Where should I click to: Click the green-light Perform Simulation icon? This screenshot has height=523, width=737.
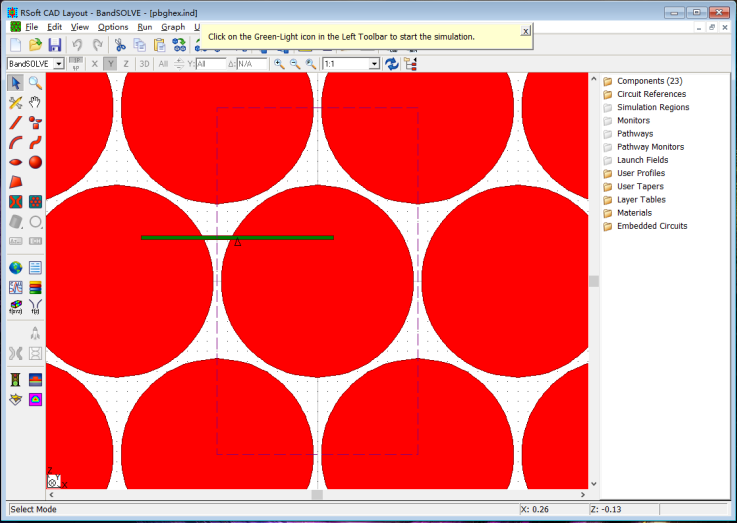pyautogui.click(x=16, y=379)
